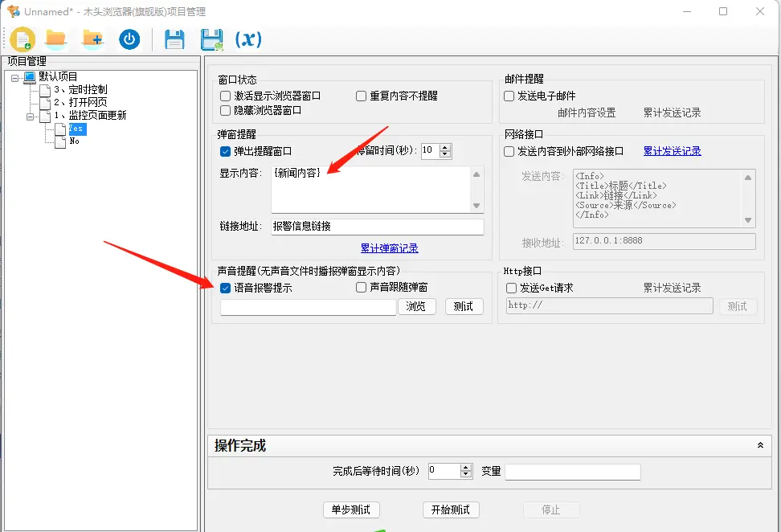Screen dimensions: 781x532
Task: Save the project with the diskette icon
Action: point(174,39)
